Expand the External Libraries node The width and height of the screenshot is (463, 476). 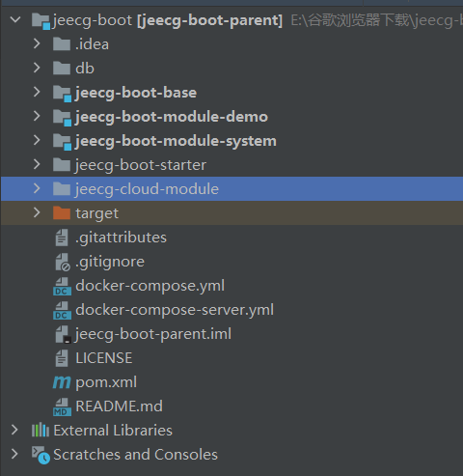tap(14, 430)
